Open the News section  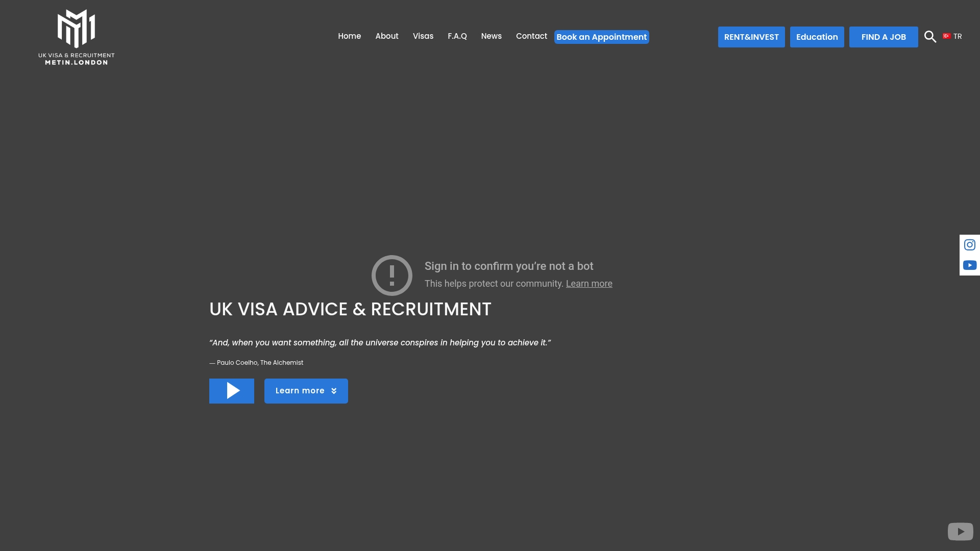pyautogui.click(x=491, y=36)
